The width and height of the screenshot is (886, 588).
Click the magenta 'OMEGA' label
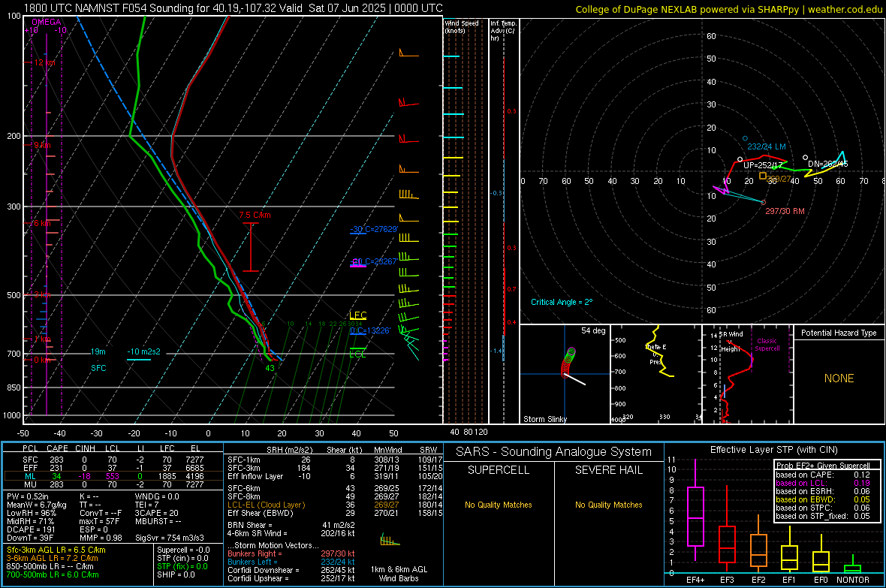point(46,22)
